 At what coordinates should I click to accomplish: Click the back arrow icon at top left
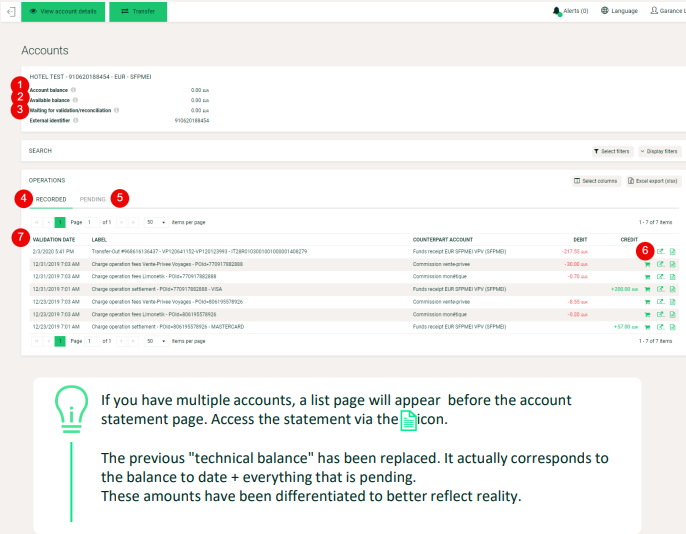pos(11,11)
